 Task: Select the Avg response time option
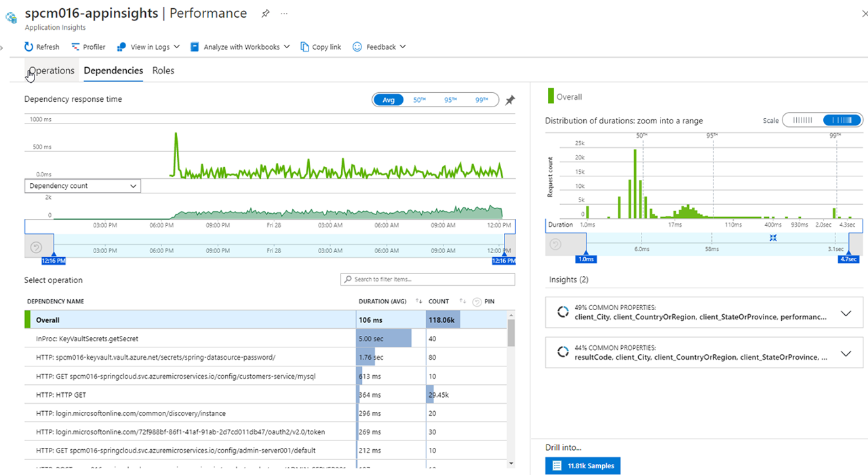(x=389, y=100)
